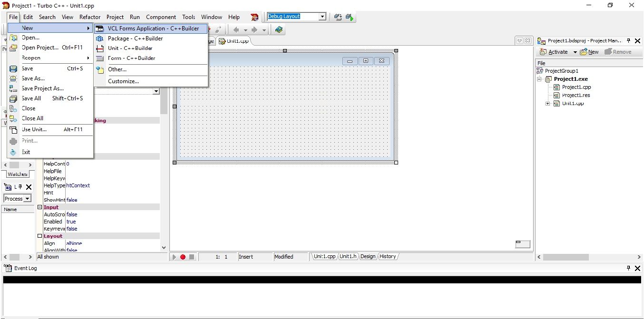Click Save All in File menu
Viewport: 644px width, 319px height.
[x=50, y=98]
